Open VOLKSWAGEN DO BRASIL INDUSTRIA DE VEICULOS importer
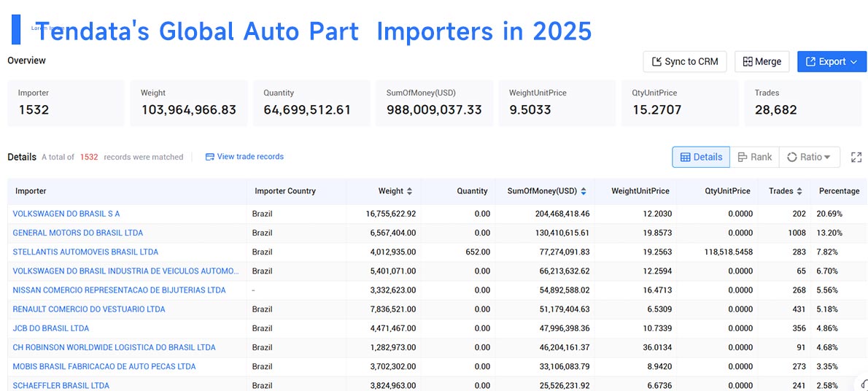 coord(126,271)
